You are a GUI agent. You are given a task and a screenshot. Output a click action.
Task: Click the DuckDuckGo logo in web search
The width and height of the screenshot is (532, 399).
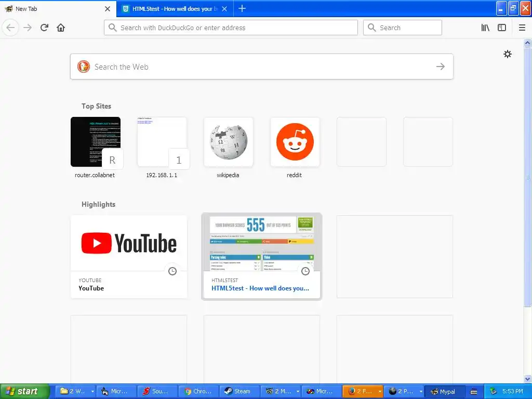point(84,66)
